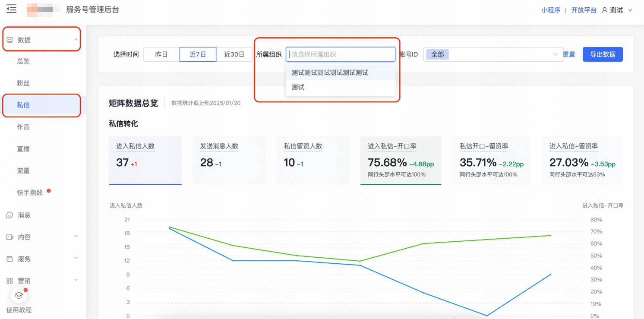
Task: Click the 数据 chart icon in the sidebar
Action: click(x=10, y=39)
